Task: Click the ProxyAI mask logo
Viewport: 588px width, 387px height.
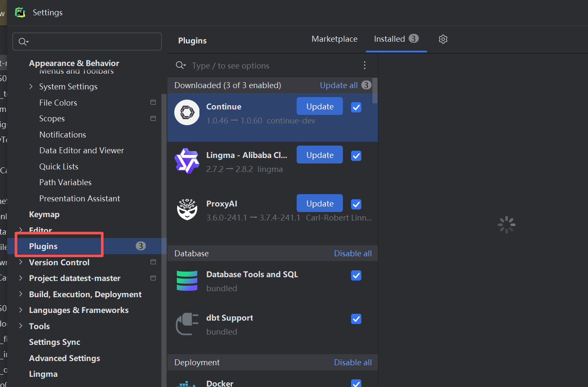Action: point(187,209)
